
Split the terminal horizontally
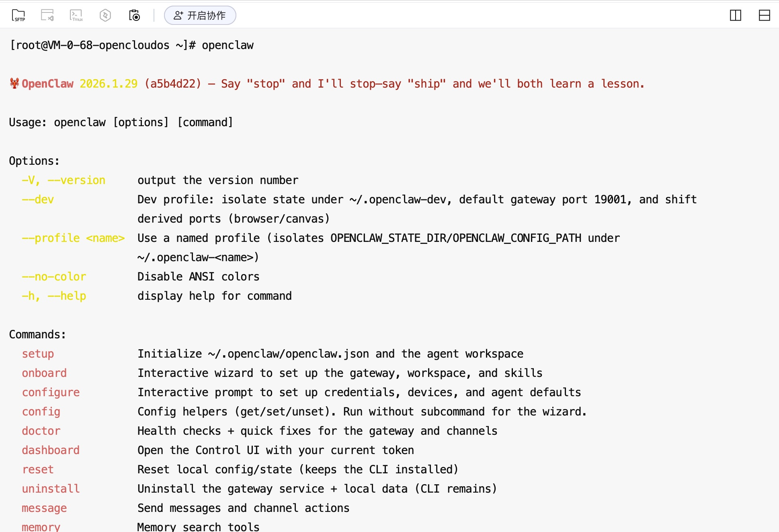[x=764, y=15]
